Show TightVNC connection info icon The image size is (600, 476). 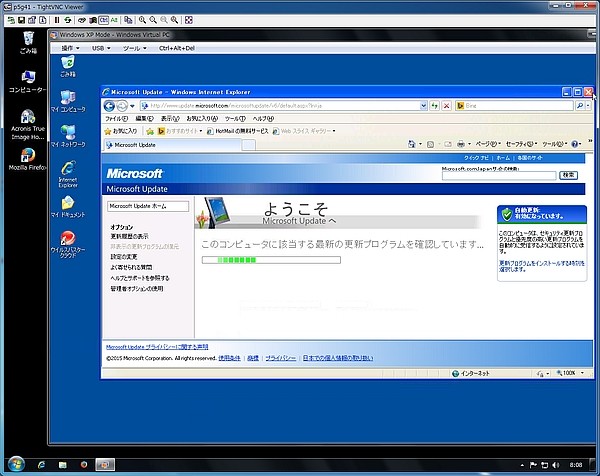(43, 20)
